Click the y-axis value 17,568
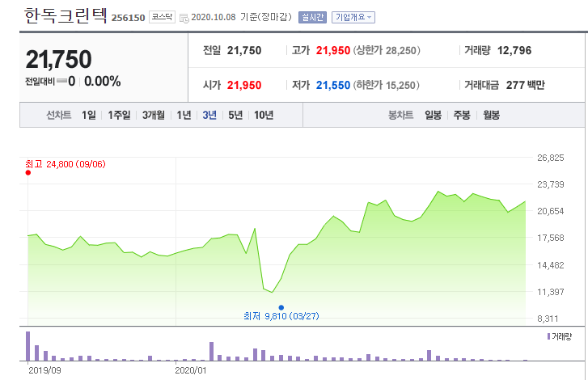 (x=551, y=238)
